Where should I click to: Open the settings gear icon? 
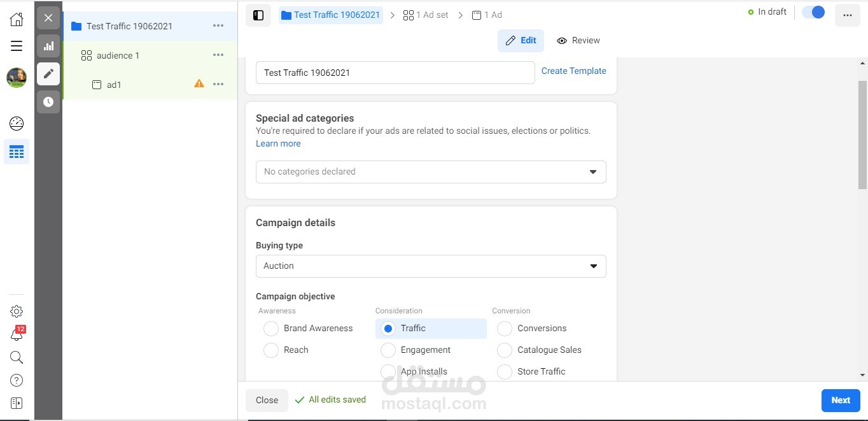(x=17, y=311)
